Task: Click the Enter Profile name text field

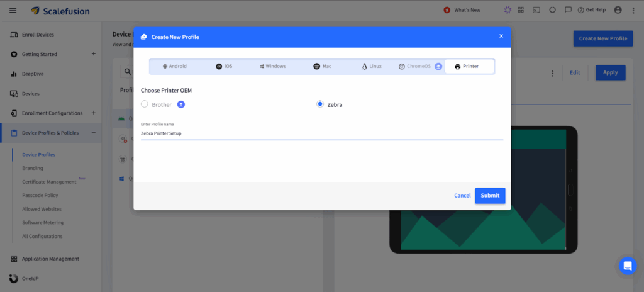Action: pyautogui.click(x=321, y=133)
